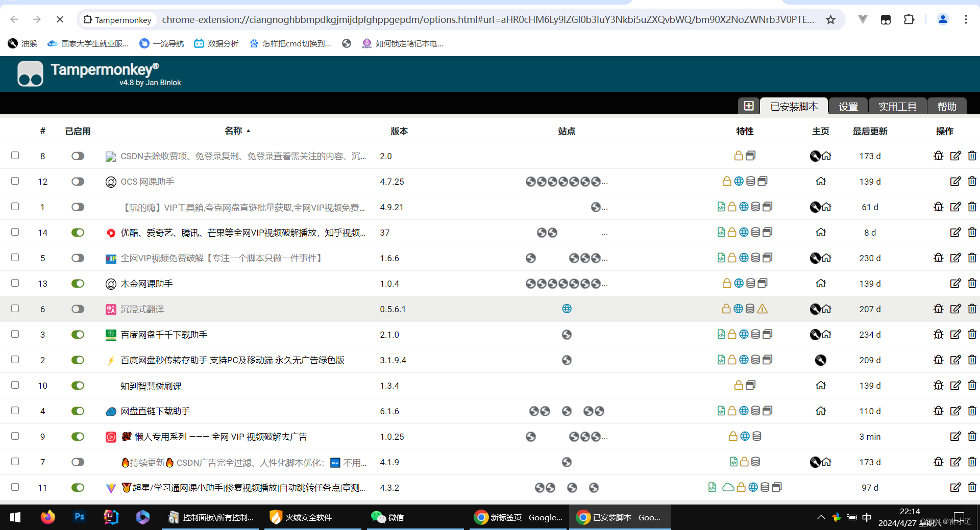Open homepage of 木金网课助手
The image size is (980, 530).
(821, 283)
